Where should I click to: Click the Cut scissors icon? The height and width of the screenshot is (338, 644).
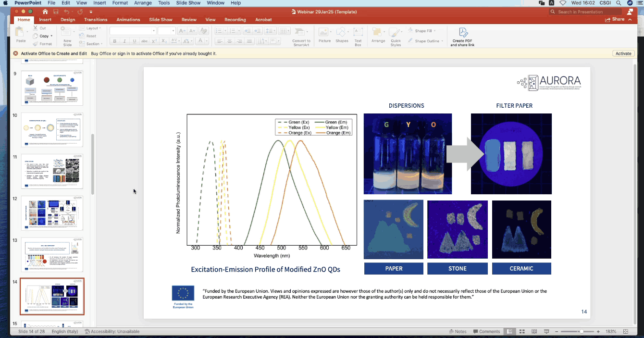coord(36,28)
